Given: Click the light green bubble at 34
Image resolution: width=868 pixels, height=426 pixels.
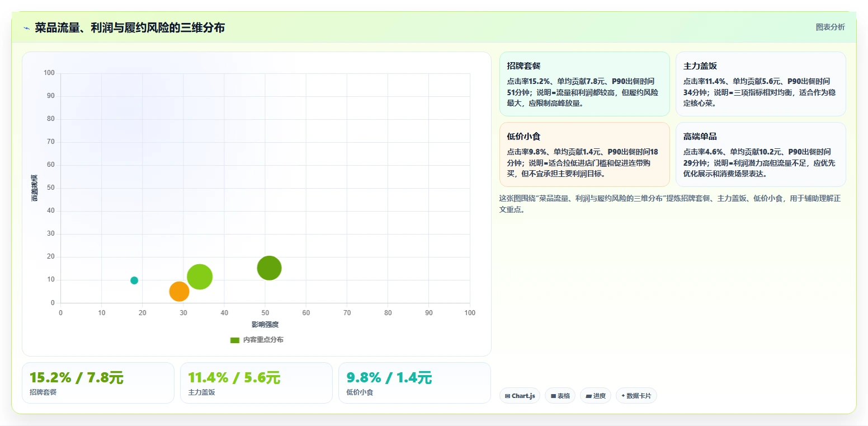Looking at the screenshot, I should click(200, 277).
